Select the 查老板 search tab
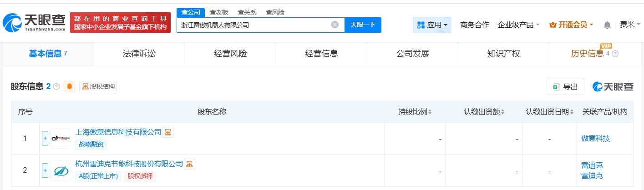Viewport: 644px width, 190px height. click(219, 12)
